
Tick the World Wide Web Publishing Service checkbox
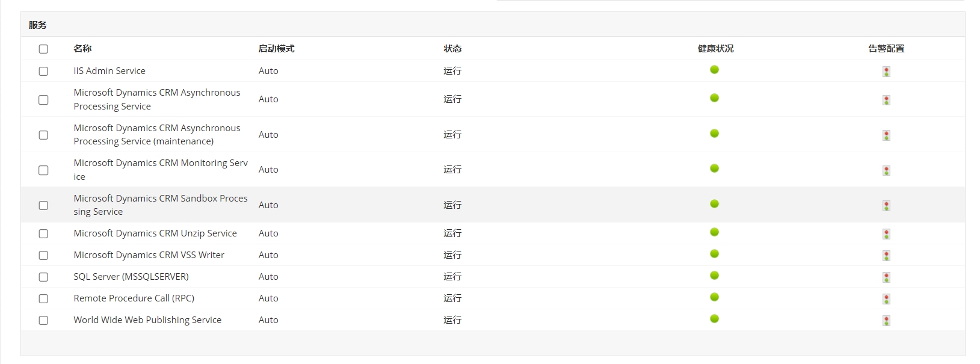point(43,320)
